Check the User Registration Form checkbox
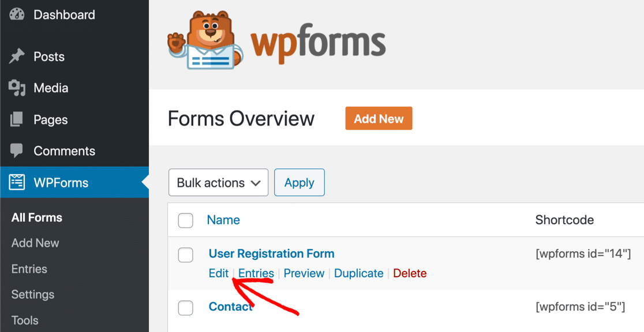 (185, 255)
